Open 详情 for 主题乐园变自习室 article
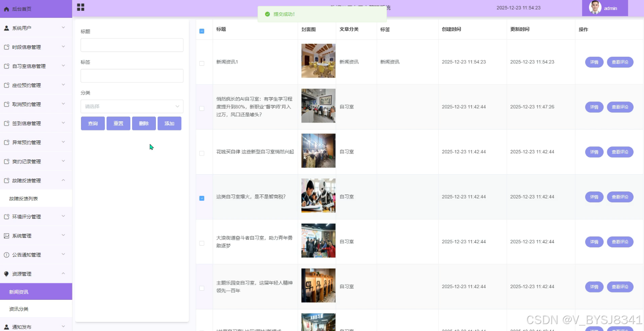The width and height of the screenshot is (644, 331). (x=594, y=287)
